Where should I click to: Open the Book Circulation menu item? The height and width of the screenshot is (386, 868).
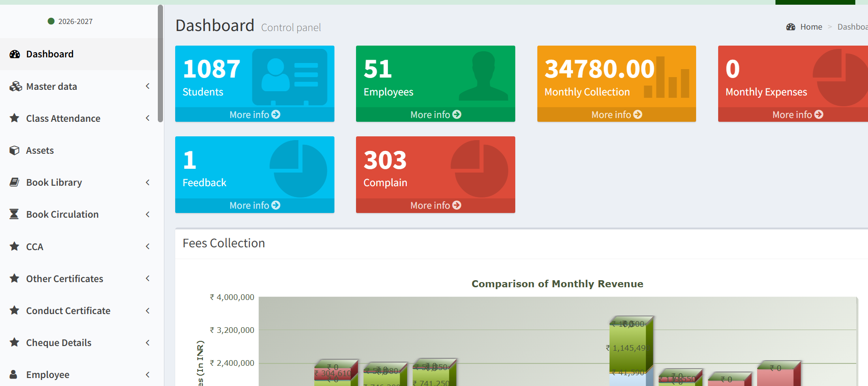79,214
